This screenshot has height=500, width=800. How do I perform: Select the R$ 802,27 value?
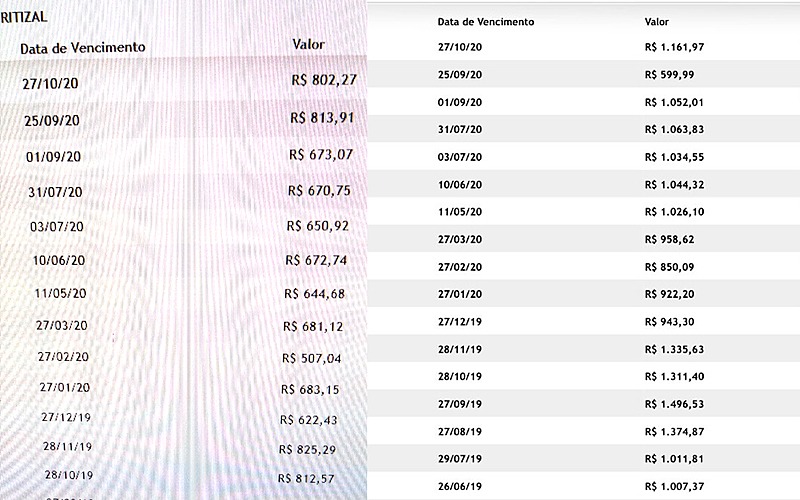coord(324,80)
